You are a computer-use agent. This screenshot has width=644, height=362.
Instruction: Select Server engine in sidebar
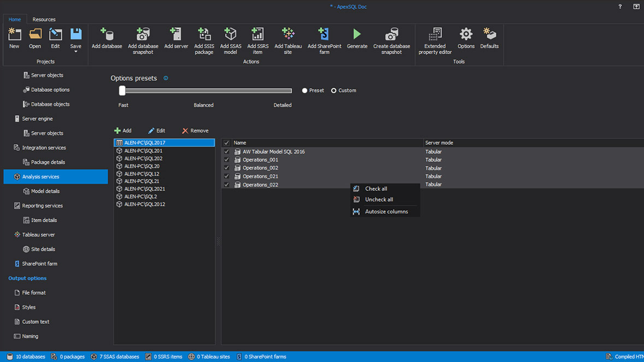tap(33, 118)
